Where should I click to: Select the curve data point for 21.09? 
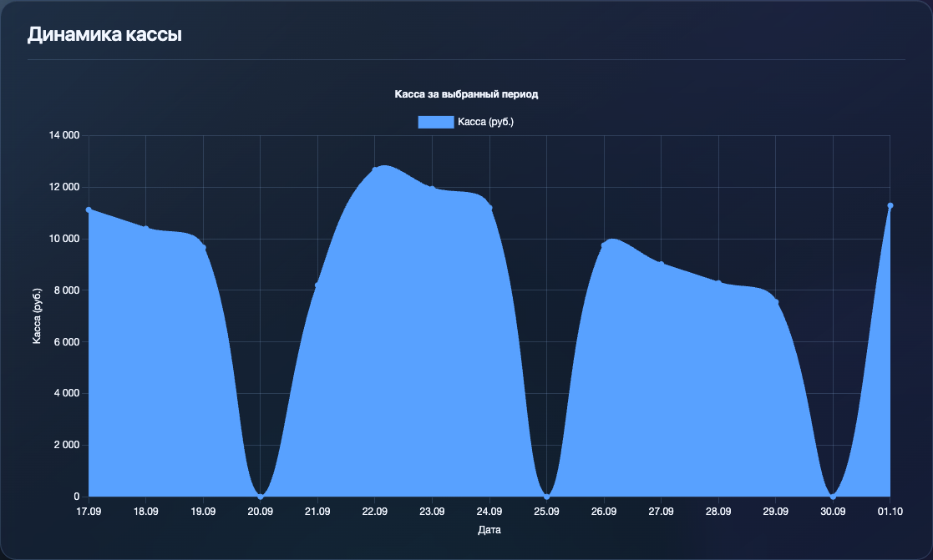317,285
